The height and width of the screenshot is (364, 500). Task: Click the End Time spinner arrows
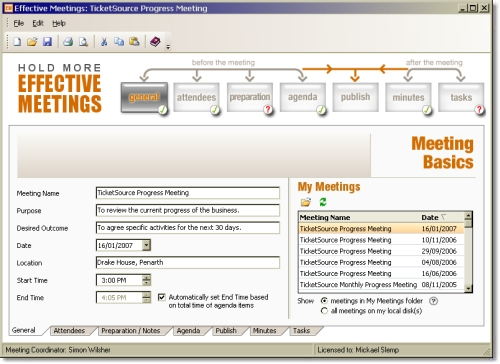[146, 298]
